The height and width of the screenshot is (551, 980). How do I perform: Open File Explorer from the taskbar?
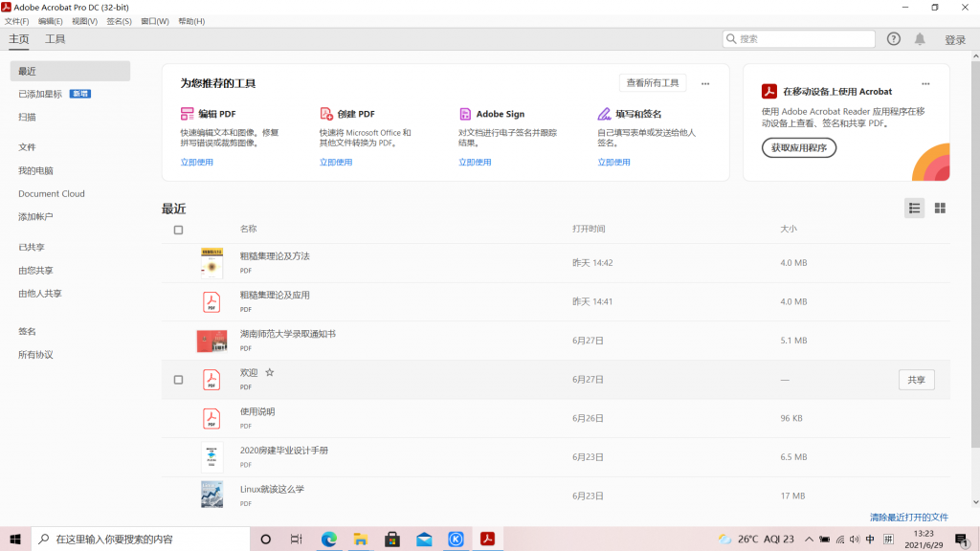(x=361, y=540)
